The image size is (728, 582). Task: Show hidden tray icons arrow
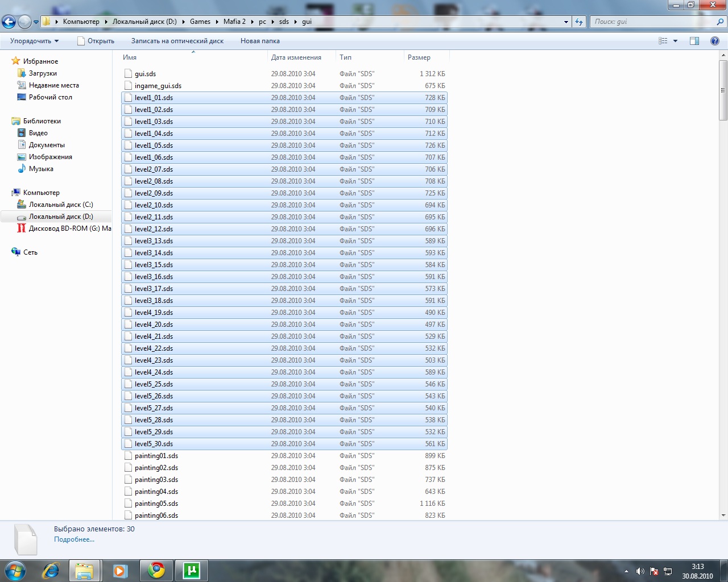point(627,571)
